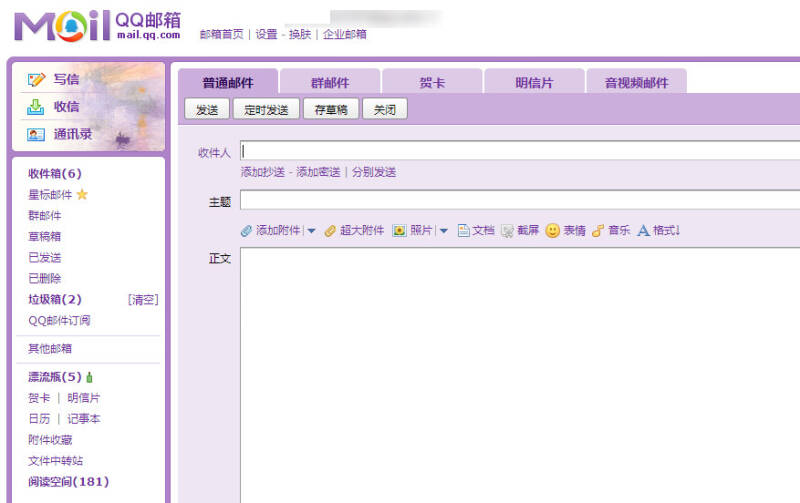Screen dimensions: 800x503
Task: Open the 企业邮箱 link
Action: tap(345, 34)
